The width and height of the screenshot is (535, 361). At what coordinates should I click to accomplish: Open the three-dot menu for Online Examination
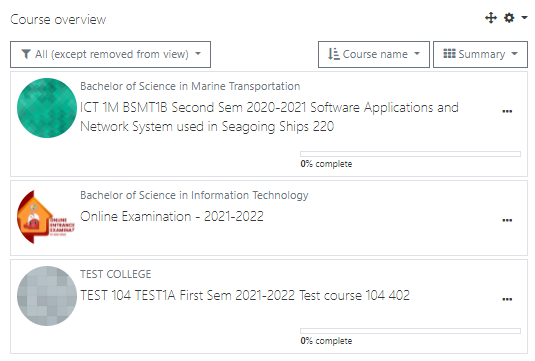click(507, 220)
